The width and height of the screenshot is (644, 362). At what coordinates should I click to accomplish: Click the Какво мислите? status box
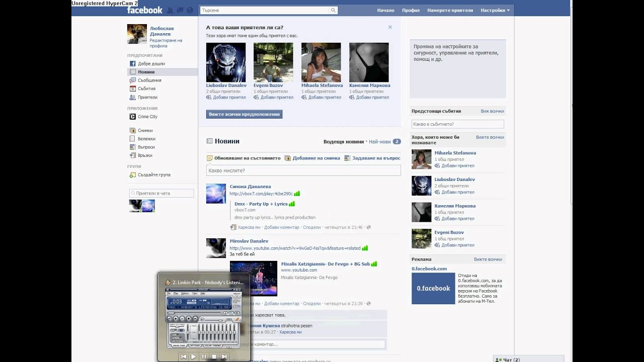(303, 170)
